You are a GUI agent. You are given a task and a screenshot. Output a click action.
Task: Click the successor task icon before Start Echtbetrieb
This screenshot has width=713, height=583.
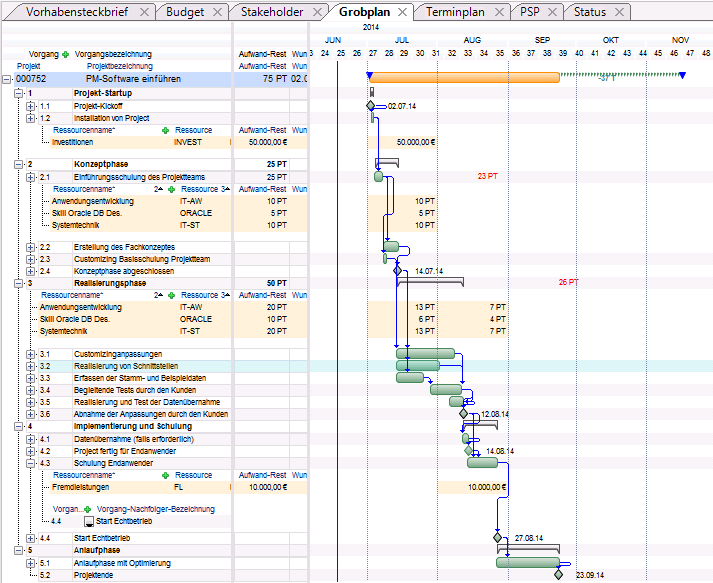click(x=89, y=521)
